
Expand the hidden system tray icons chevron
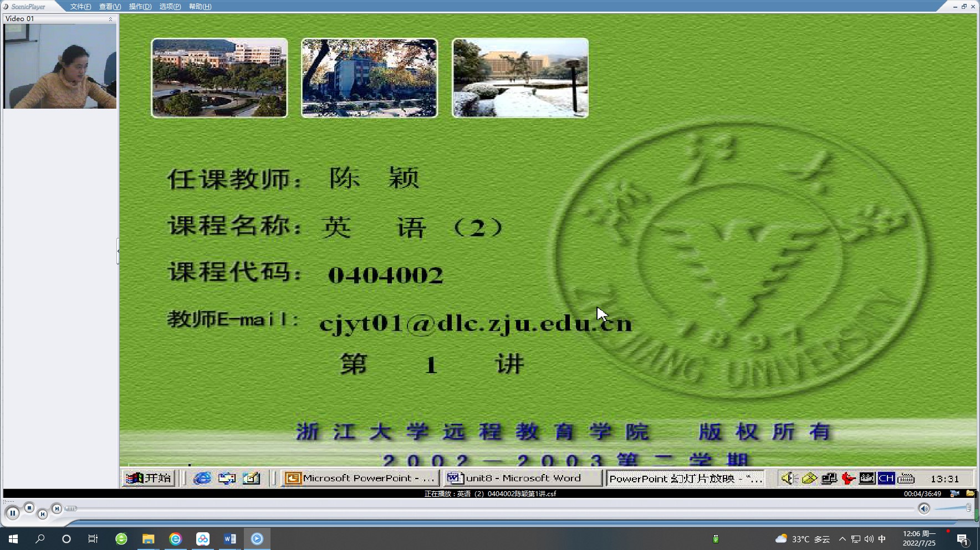[x=843, y=539]
